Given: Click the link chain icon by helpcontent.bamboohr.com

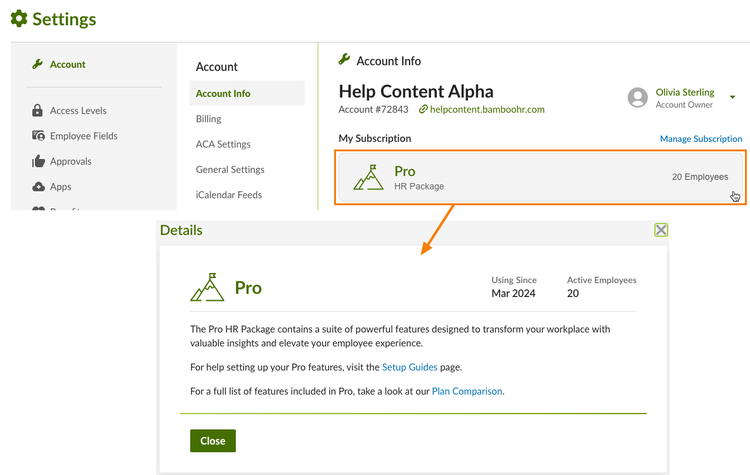Looking at the screenshot, I should point(423,110).
